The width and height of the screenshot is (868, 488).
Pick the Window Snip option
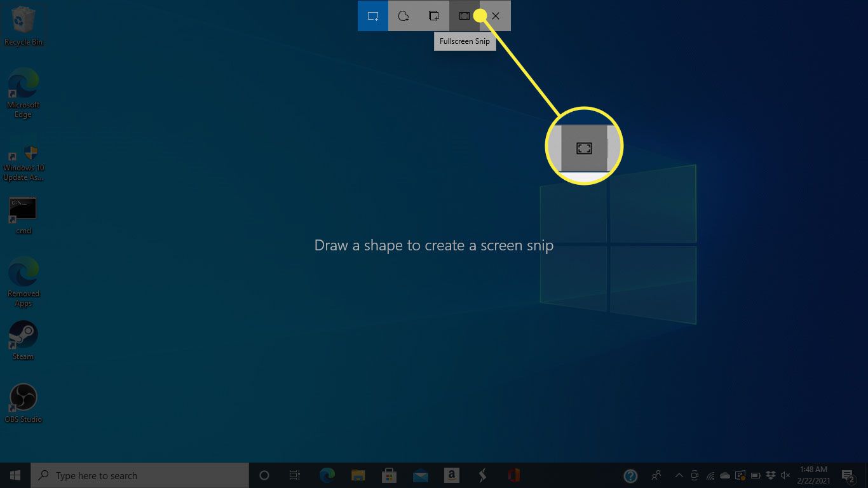(x=434, y=16)
